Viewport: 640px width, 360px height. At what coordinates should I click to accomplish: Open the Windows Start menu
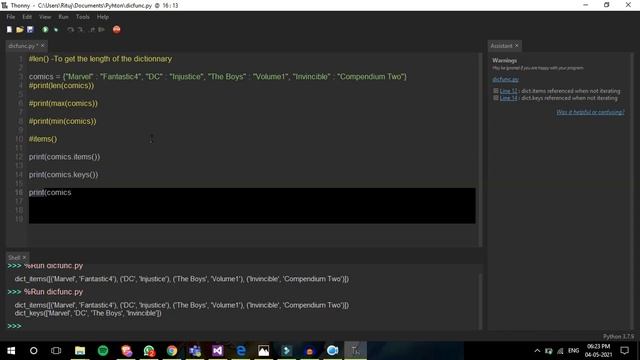coord(11,351)
